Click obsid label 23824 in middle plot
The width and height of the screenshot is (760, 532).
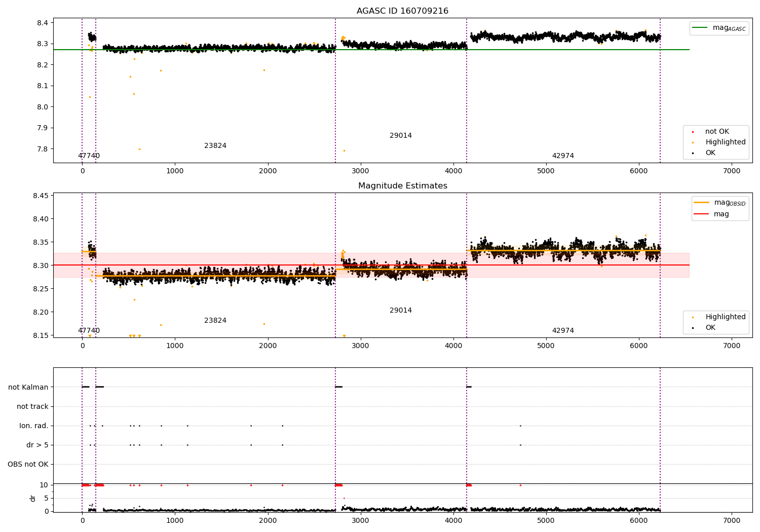coord(215,321)
